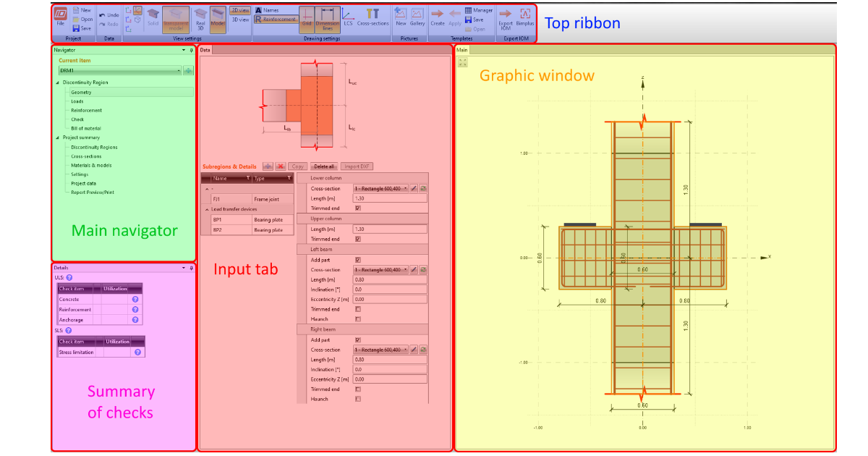This screenshot has height=456, width=868.
Task: Show LCS axes
Action: click(348, 17)
